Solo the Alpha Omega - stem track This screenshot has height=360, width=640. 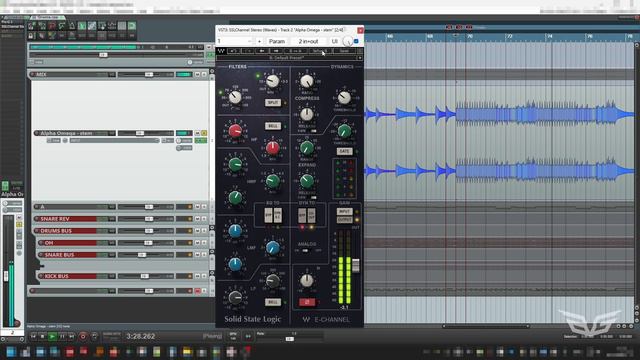click(x=204, y=133)
